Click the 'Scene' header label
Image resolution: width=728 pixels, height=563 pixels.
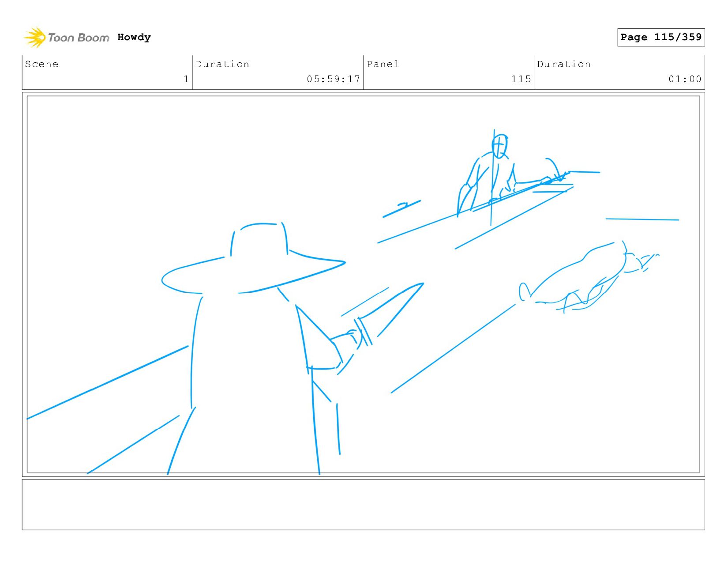pyautogui.click(x=41, y=64)
